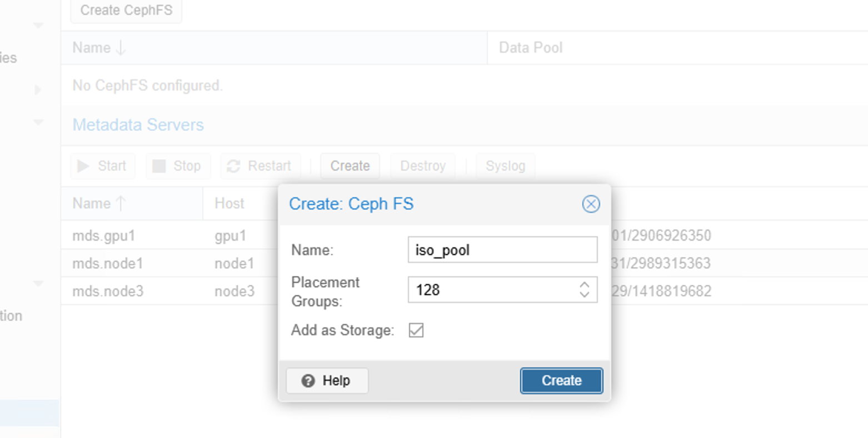Collapse the top sidebar tree arrow
The width and height of the screenshot is (868, 438).
pos(38,25)
